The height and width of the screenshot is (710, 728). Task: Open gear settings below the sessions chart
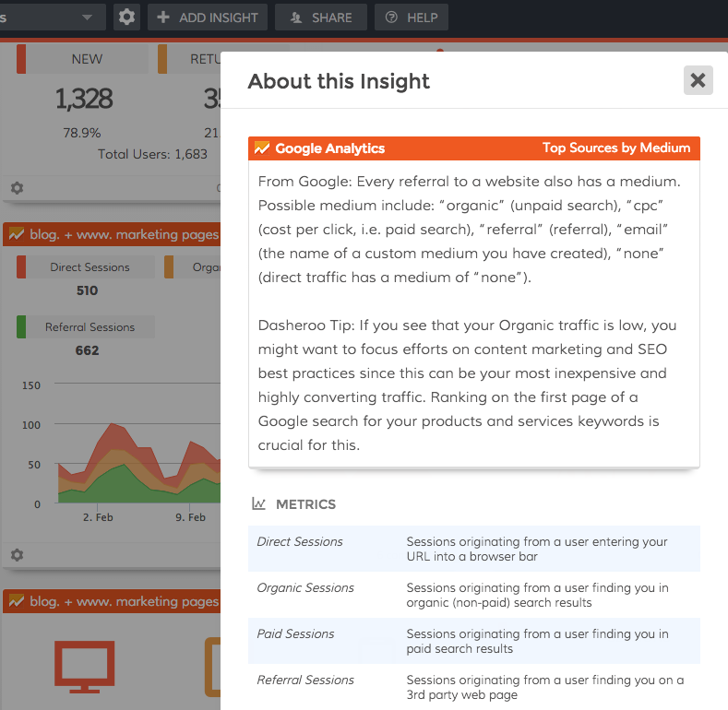click(x=17, y=555)
